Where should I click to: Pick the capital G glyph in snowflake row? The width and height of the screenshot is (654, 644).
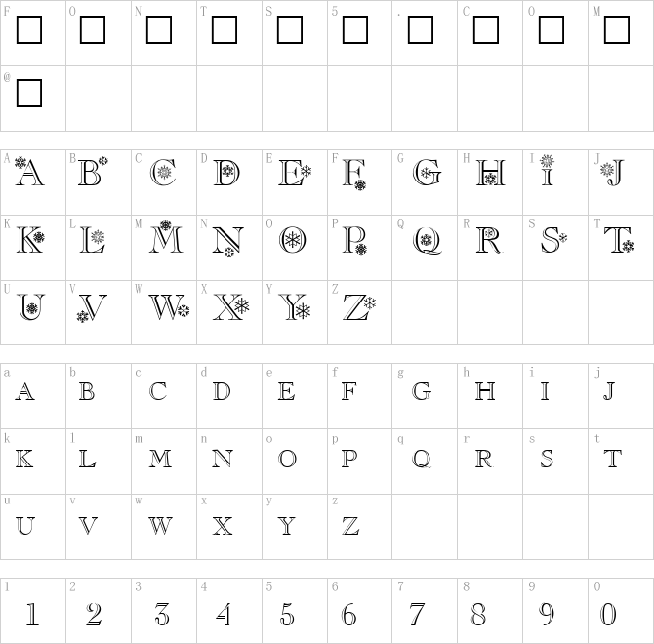tap(426, 175)
